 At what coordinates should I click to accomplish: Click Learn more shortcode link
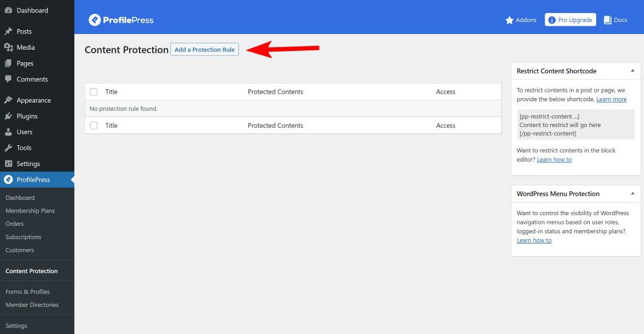611,99
